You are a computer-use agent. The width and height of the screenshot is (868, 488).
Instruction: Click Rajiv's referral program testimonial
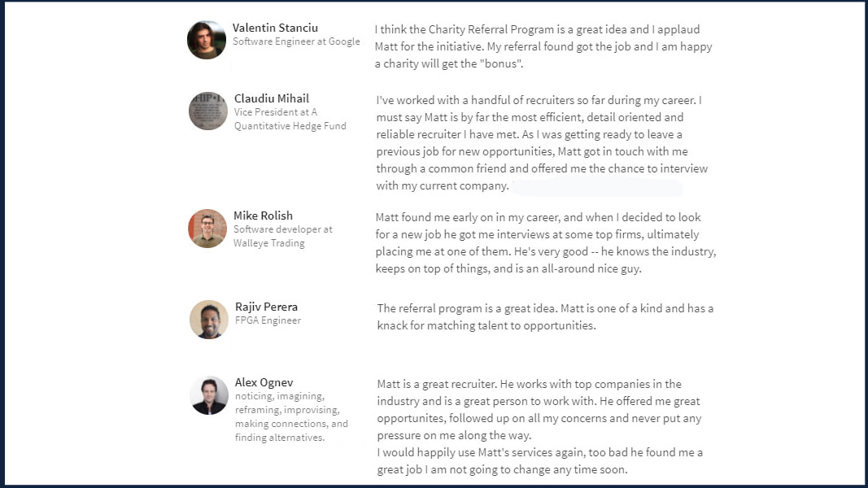[x=545, y=316]
